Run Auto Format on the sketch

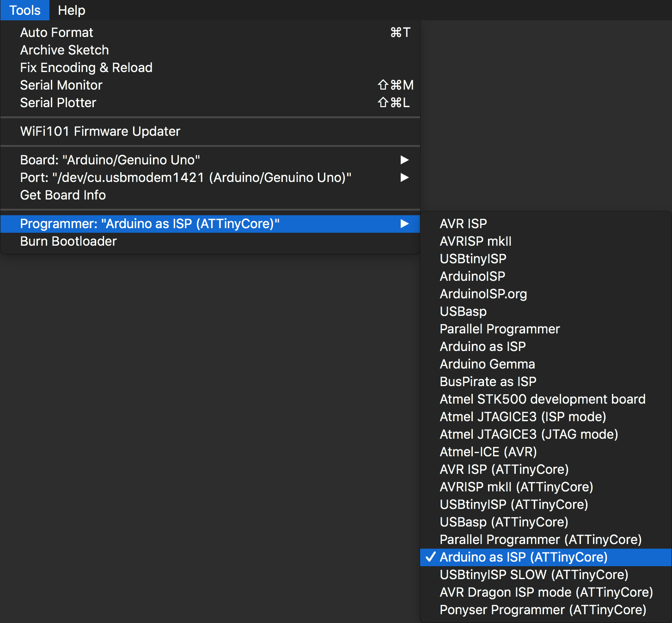pos(57,32)
